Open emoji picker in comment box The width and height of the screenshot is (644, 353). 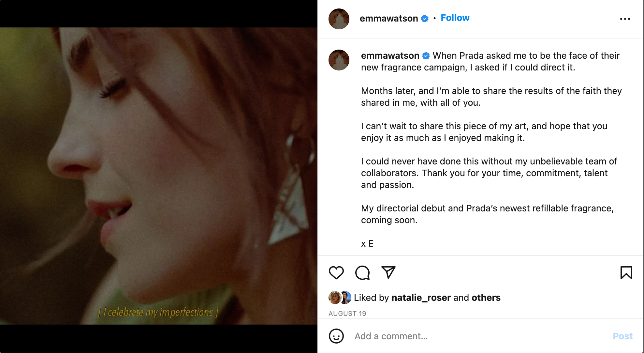pos(336,336)
